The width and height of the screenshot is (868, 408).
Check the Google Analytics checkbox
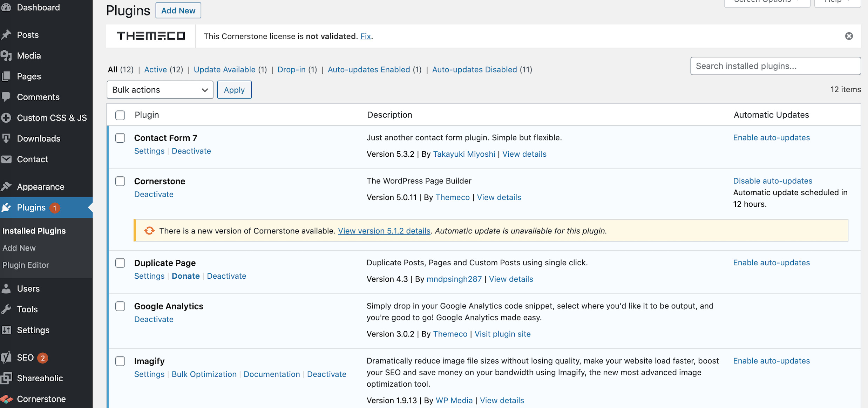point(120,306)
